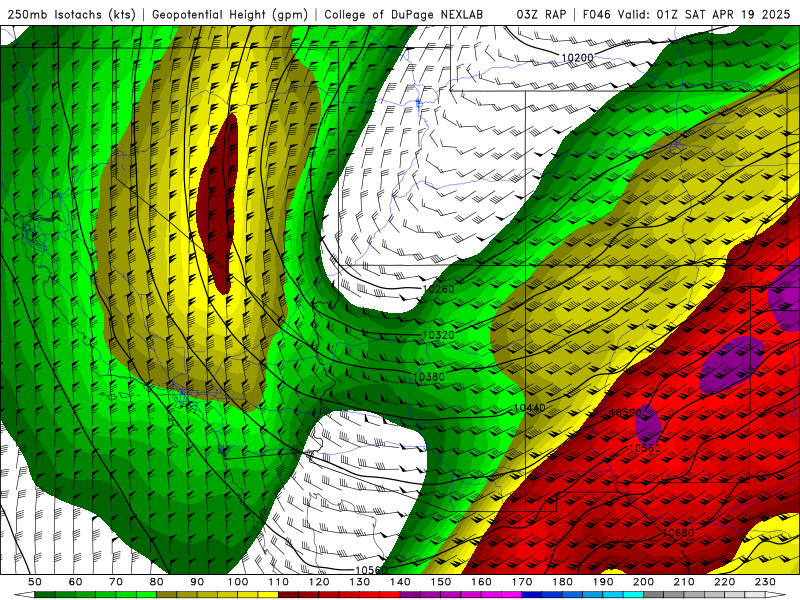Click 'Valid: 01Z SAT APR 19 2025' text
The image size is (800, 600).
pyautogui.click(x=704, y=15)
